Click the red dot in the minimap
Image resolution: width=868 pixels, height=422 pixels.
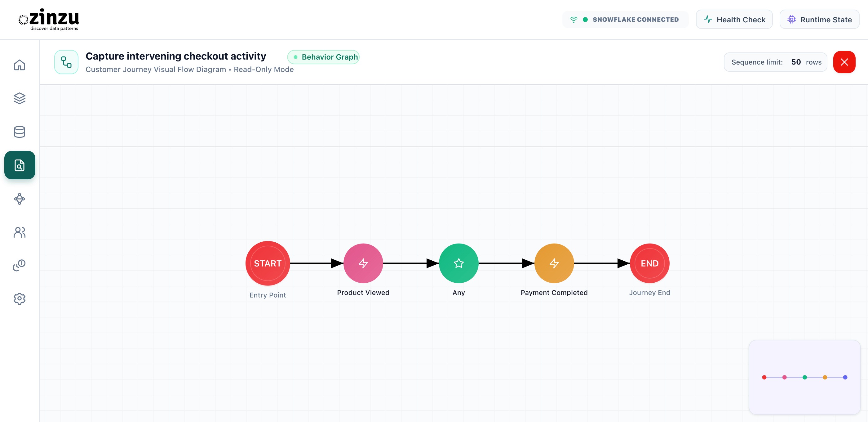[x=764, y=377]
